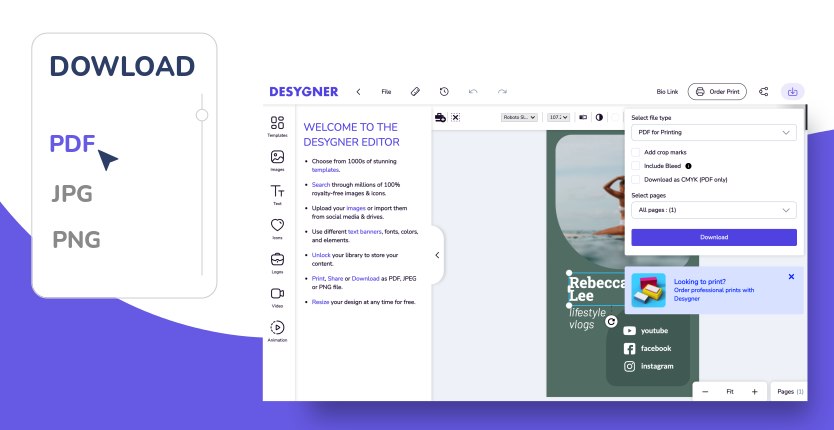Click the blue Download button
This screenshot has width=834, height=430.
(714, 237)
